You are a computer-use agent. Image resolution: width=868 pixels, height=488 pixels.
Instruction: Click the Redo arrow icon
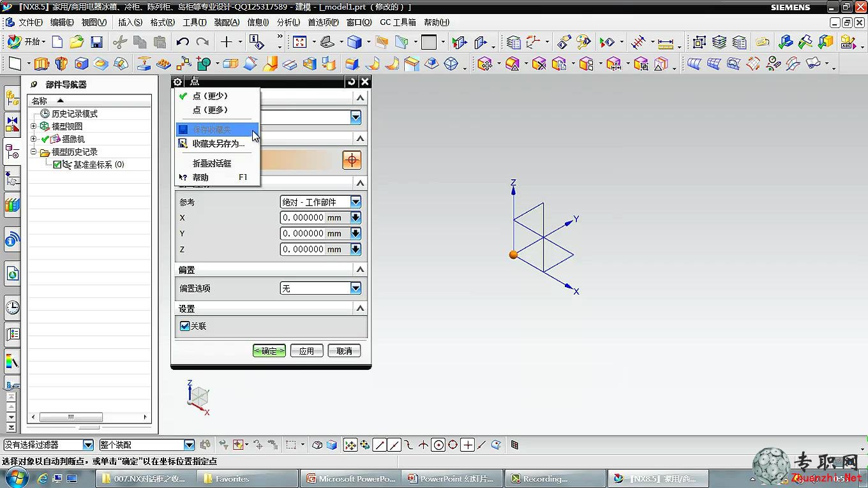click(202, 42)
